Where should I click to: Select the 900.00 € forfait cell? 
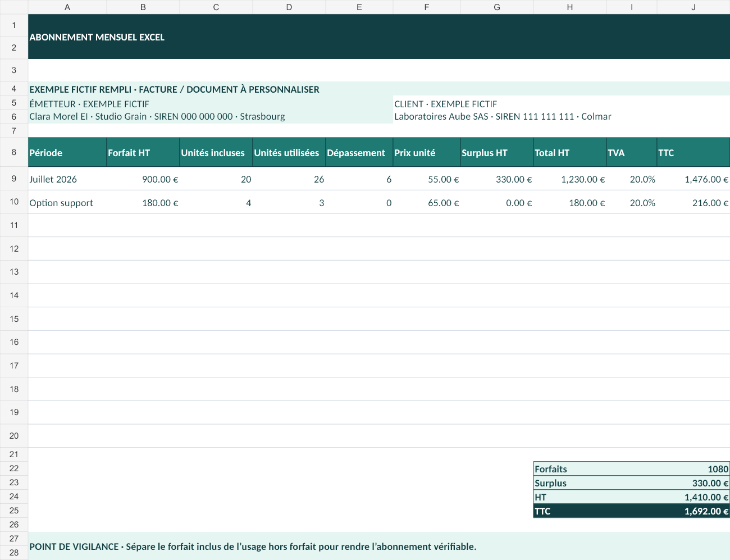click(x=143, y=179)
